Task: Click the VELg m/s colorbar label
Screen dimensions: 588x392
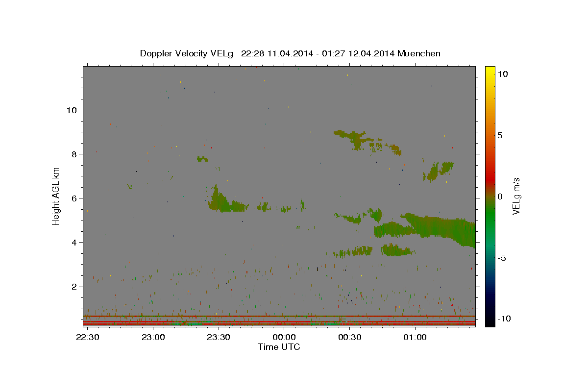Action: coord(516,196)
